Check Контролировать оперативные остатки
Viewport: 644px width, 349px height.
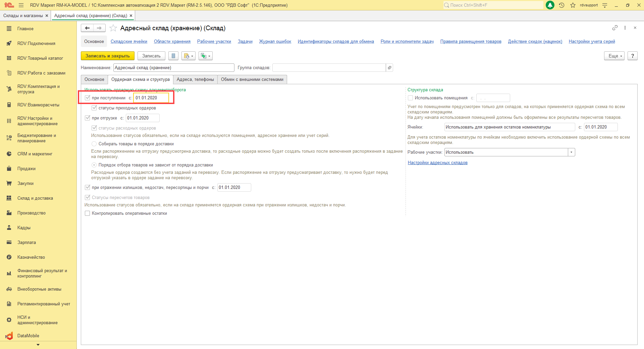(x=88, y=213)
